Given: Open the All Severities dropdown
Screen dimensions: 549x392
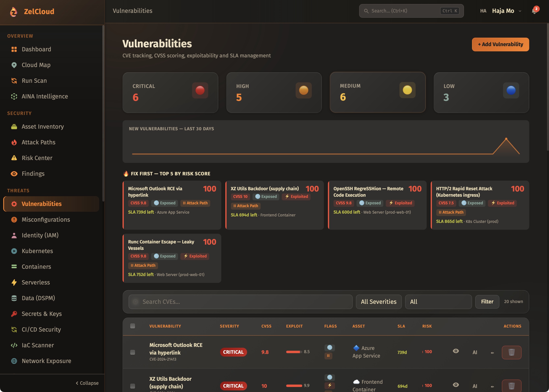Looking at the screenshot, I should point(378,301).
